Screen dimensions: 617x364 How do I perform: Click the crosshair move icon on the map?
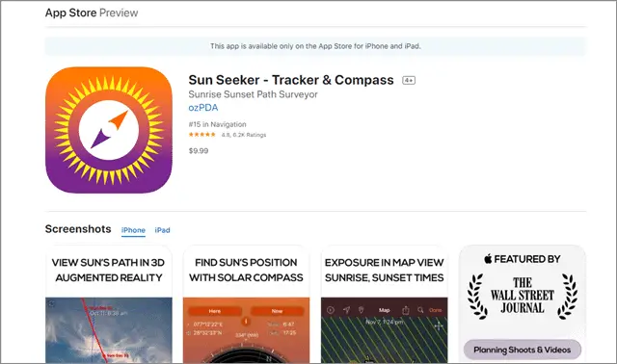tap(439, 325)
